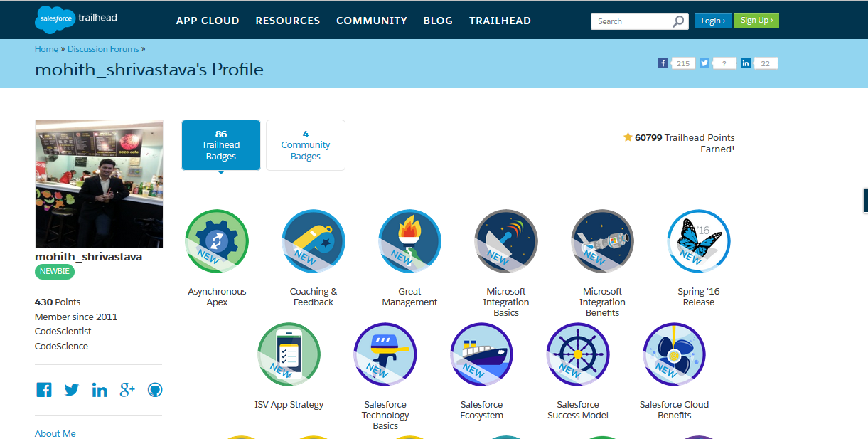
Task: Click the mohith_shrivastava profile photo
Action: click(99, 184)
